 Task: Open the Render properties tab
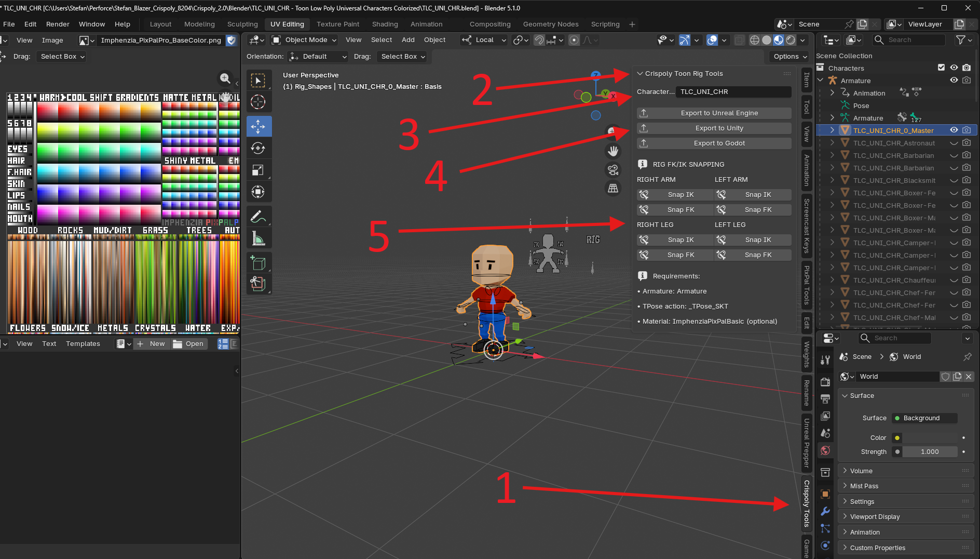pos(825,382)
